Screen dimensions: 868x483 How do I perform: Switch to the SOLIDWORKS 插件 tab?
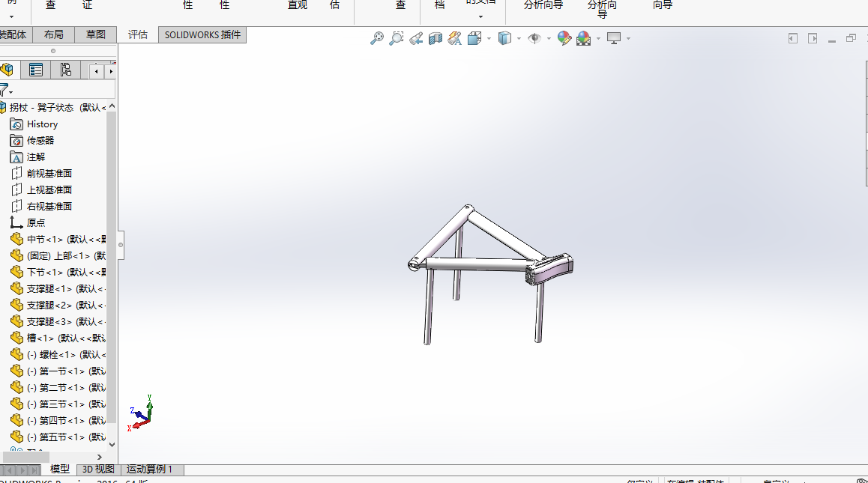tap(202, 34)
